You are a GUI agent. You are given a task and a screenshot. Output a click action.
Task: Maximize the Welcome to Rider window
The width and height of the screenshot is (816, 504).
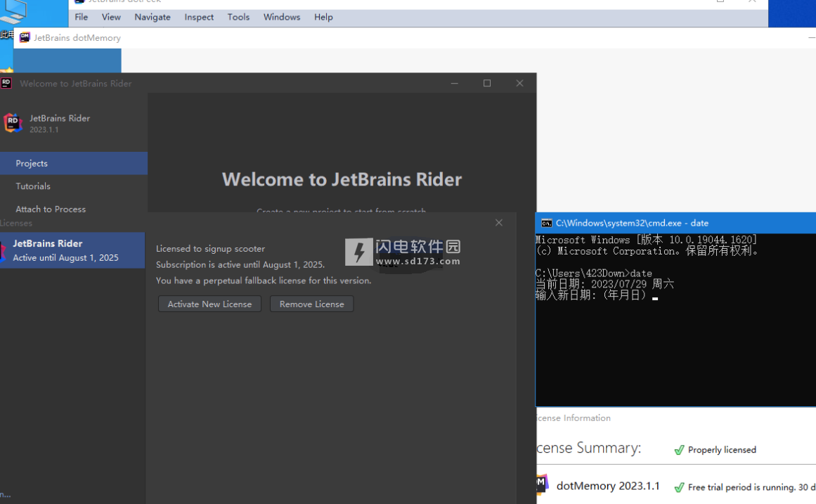click(x=487, y=84)
